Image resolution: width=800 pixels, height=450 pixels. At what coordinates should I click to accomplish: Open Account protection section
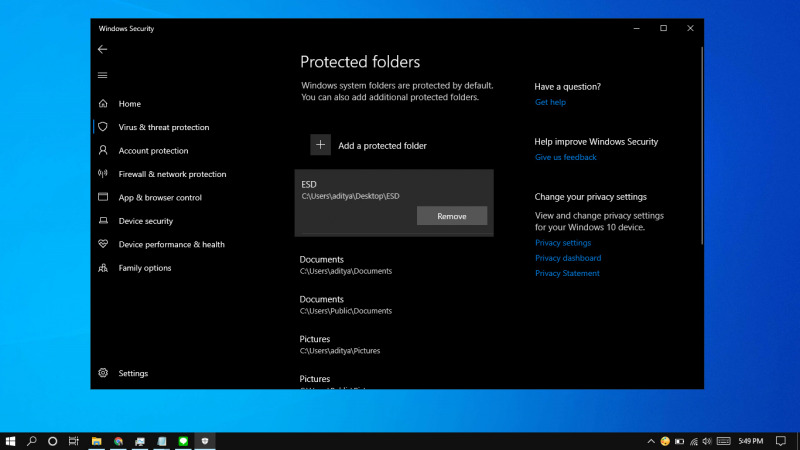[153, 151]
